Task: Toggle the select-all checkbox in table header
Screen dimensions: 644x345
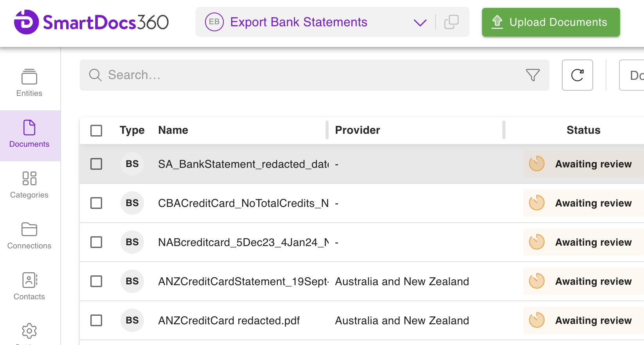Action: point(96,130)
